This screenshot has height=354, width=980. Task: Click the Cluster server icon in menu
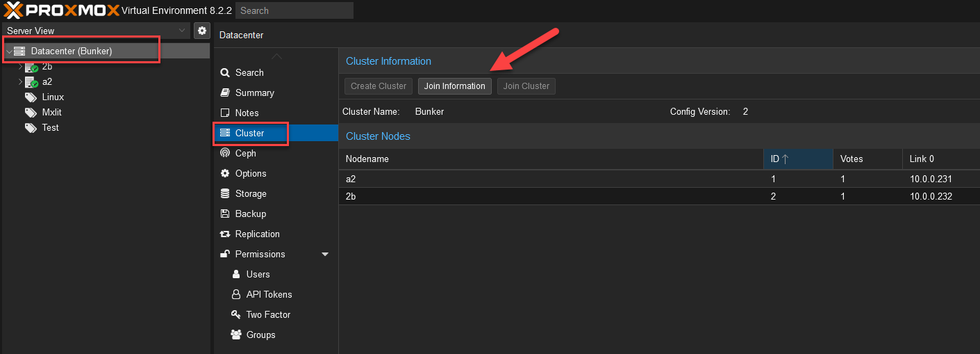224,133
